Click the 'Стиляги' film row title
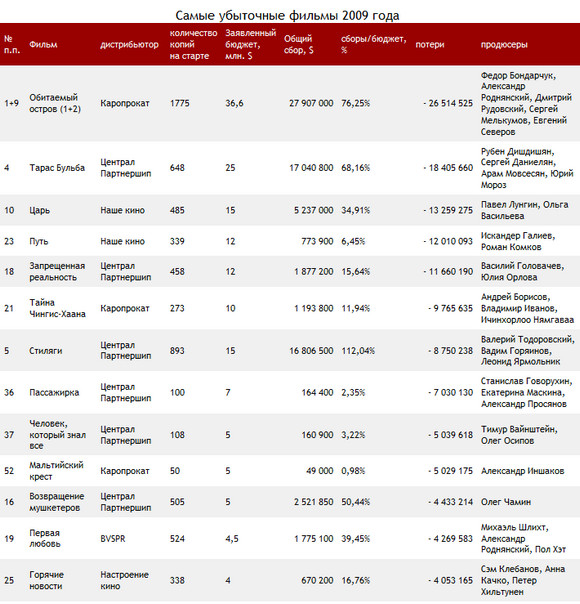 45,351
